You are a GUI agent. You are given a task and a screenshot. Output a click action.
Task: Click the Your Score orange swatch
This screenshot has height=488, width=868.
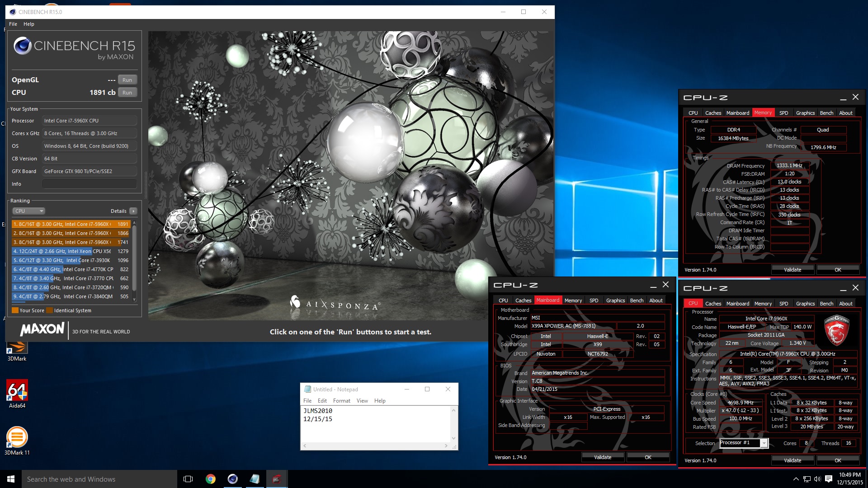[15, 310]
